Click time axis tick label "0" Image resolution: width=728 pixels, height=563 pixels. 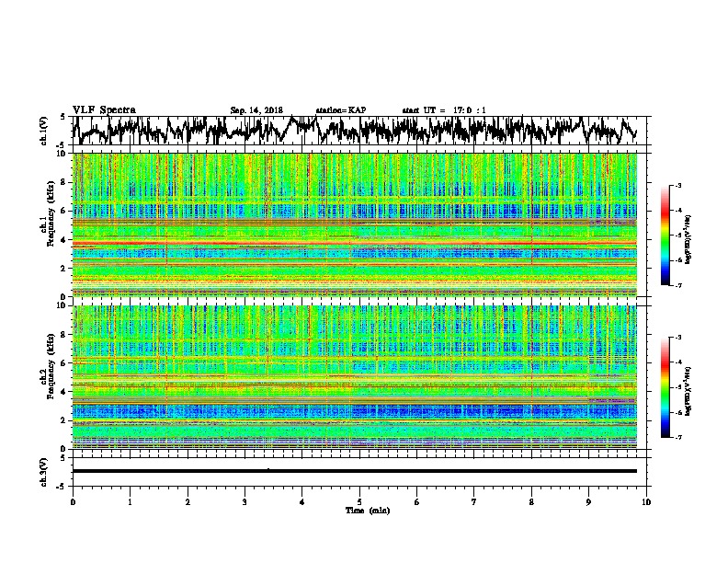(73, 502)
